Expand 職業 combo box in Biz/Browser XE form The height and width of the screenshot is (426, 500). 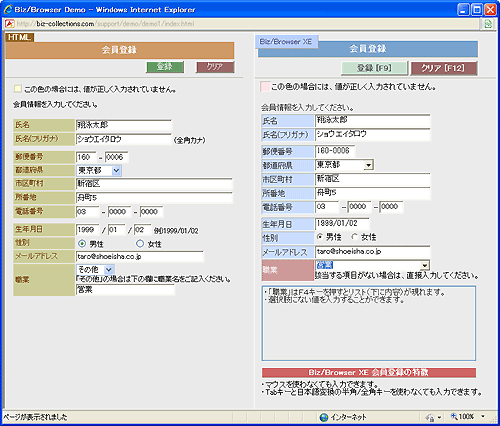coord(424,266)
